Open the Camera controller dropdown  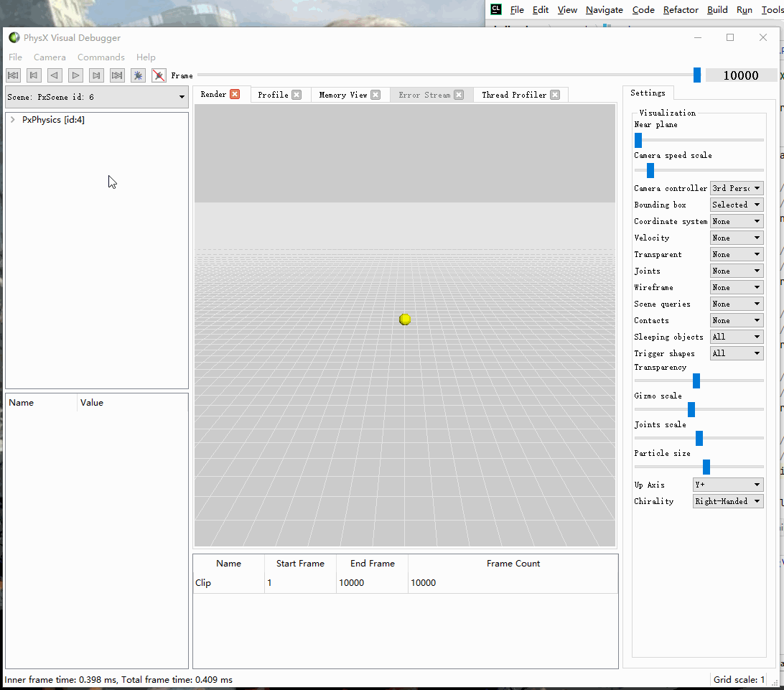click(737, 189)
